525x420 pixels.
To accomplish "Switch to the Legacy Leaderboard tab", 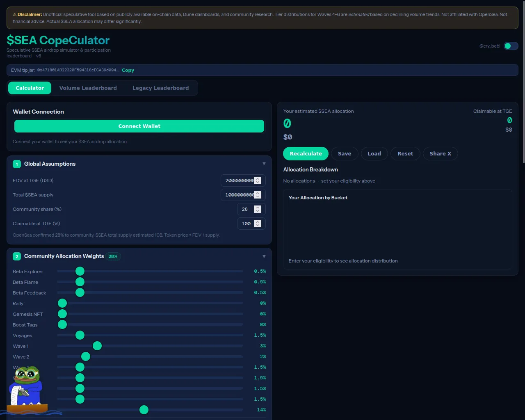I will (161, 88).
